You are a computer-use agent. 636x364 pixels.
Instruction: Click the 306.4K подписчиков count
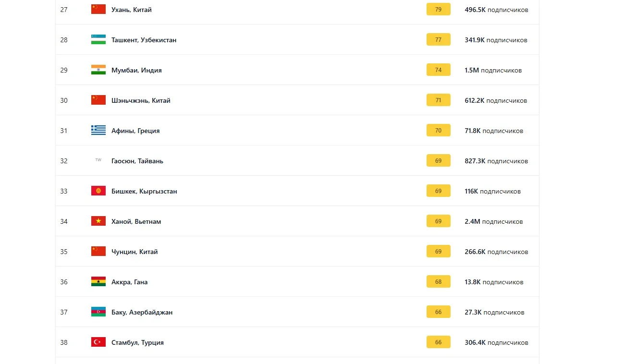pyautogui.click(x=496, y=342)
